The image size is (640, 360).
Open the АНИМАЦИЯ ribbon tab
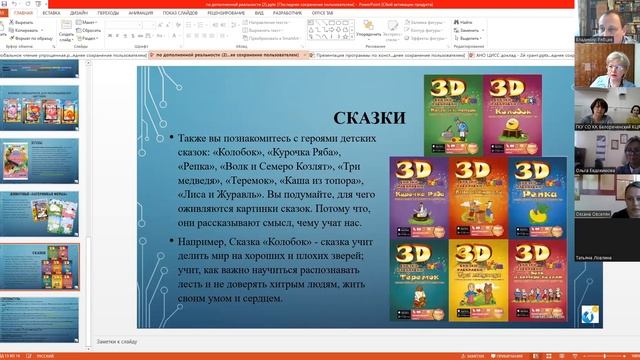click(x=141, y=13)
